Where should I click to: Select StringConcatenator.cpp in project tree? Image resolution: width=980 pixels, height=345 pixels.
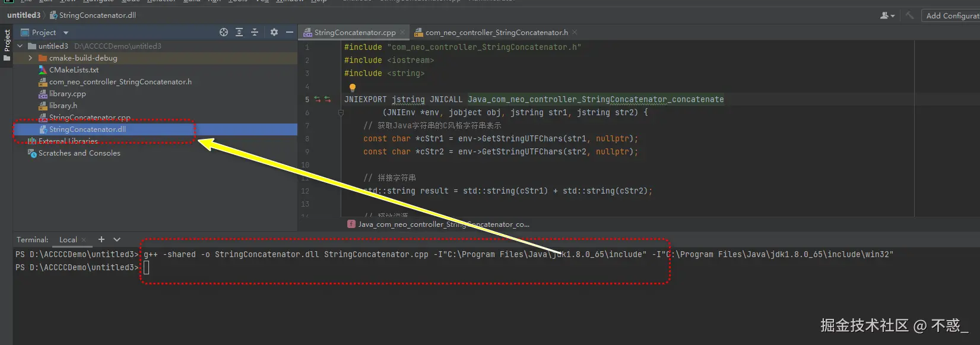[90, 117]
